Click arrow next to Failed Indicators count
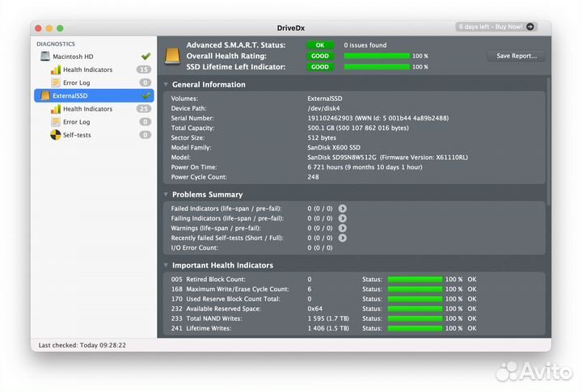The width and height of the screenshot is (582, 392). (x=342, y=209)
